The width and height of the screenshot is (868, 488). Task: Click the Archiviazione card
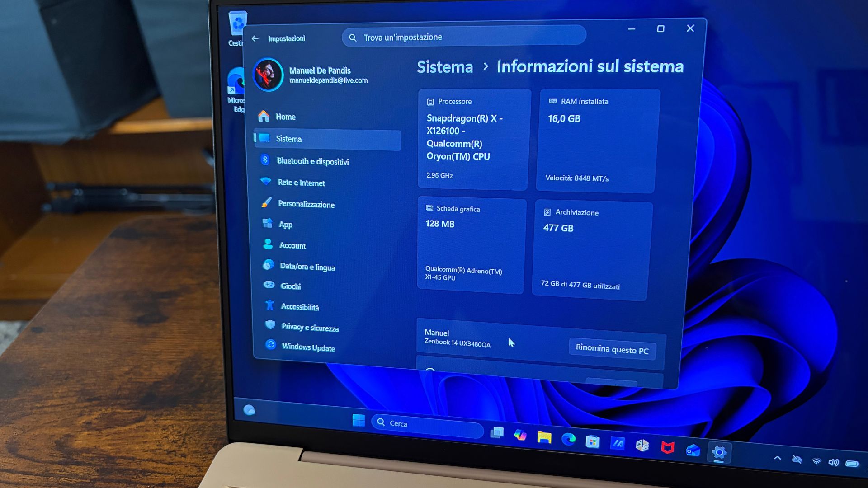click(592, 251)
